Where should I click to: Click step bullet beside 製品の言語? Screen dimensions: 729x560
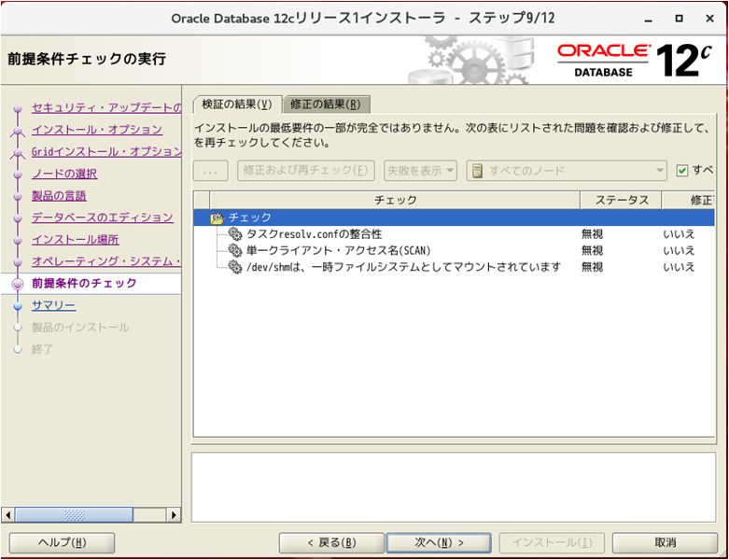18,197
